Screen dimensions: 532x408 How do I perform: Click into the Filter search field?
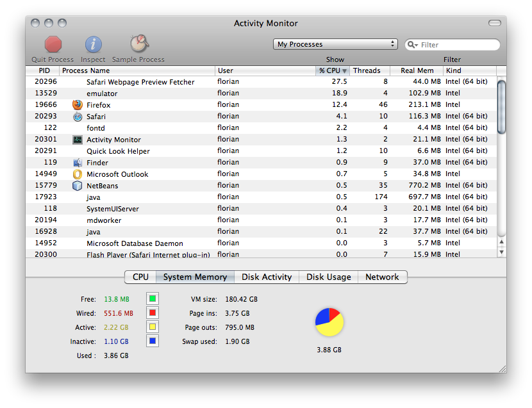[458, 45]
